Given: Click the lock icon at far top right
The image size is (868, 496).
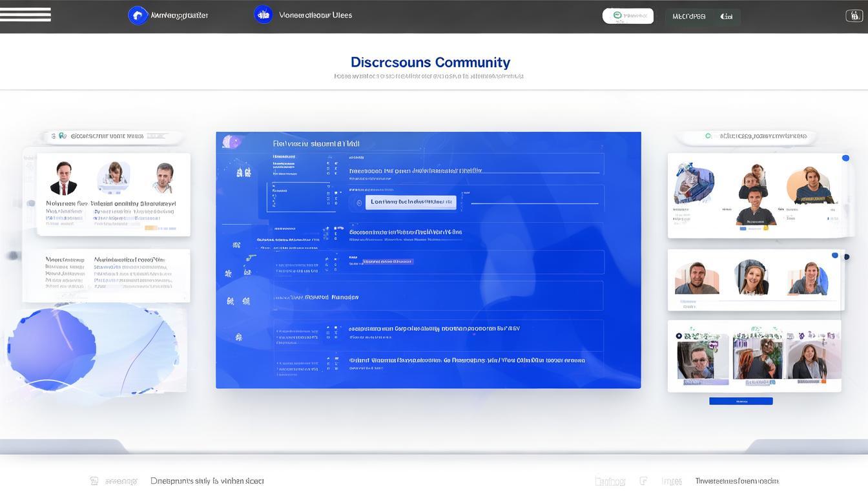Looking at the screenshot, I should click(854, 14).
